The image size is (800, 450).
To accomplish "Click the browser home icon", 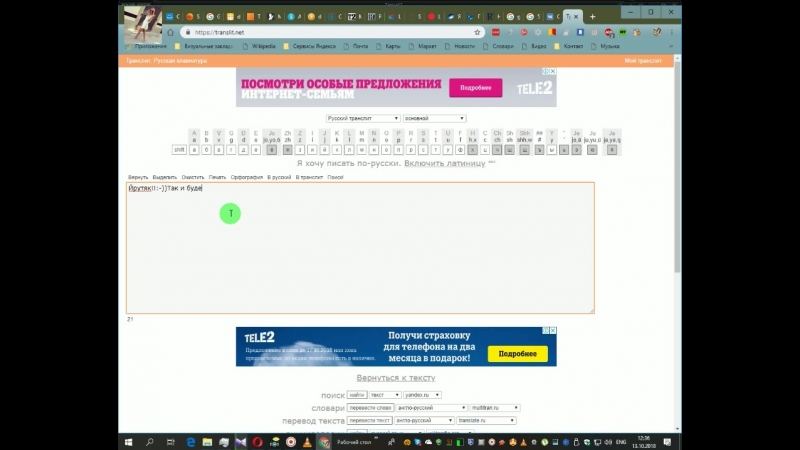I will tap(169, 32).
